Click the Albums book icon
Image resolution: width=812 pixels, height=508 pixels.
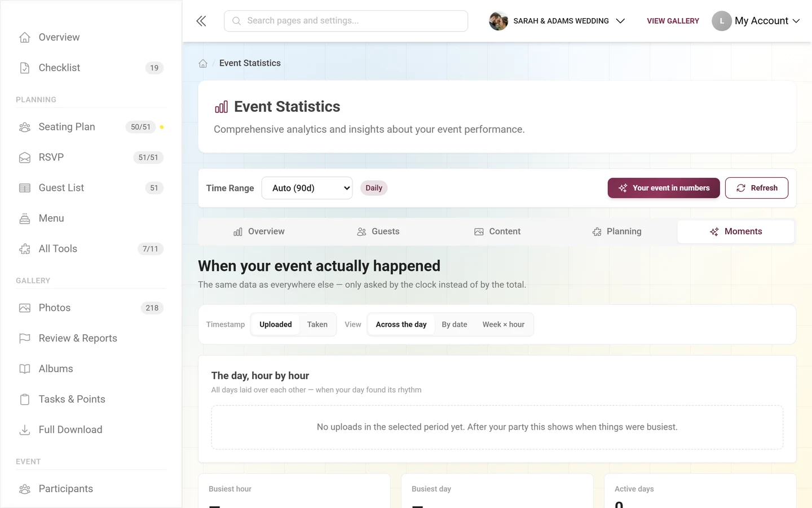point(25,369)
